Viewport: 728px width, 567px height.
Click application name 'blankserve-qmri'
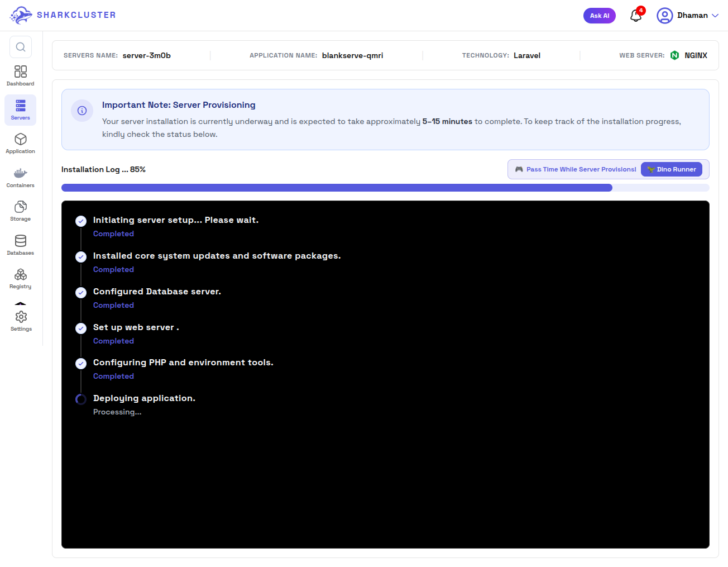click(x=353, y=55)
